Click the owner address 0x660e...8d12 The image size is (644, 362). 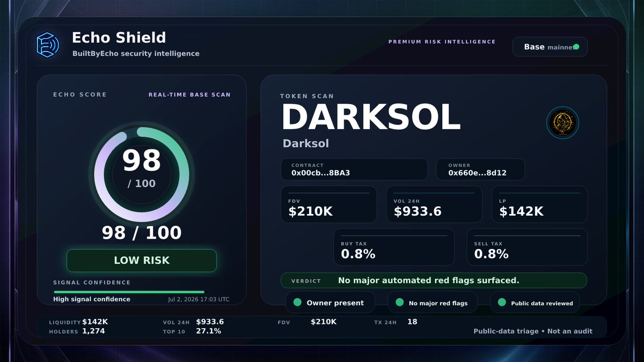pyautogui.click(x=478, y=173)
